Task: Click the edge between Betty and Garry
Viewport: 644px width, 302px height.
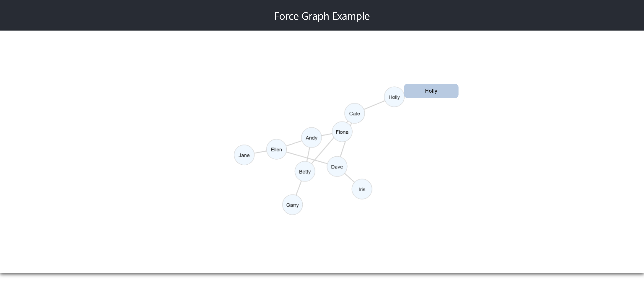Action: (299, 189)
